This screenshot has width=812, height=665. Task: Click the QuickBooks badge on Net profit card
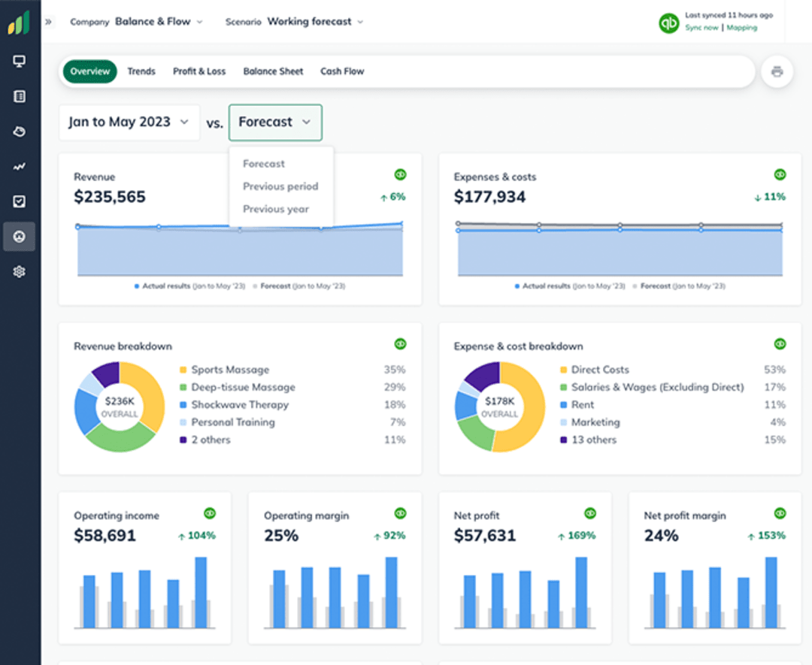pyautogui.click(x=590, y=513)
